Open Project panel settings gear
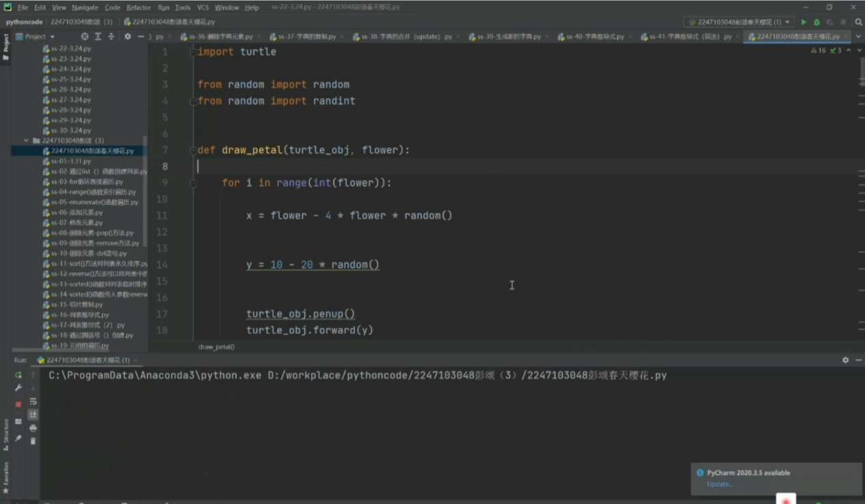Viewport: 865px width, 504px height. (x=128, y=37)
